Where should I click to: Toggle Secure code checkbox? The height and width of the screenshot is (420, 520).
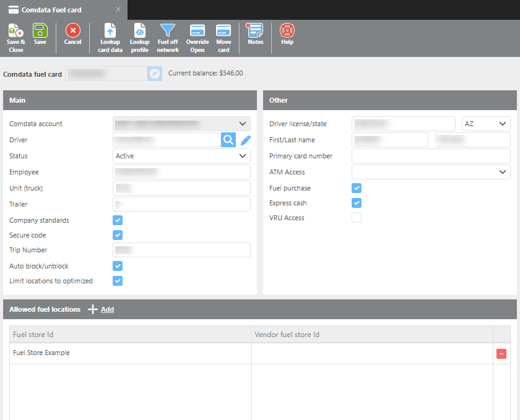(118, 235)
